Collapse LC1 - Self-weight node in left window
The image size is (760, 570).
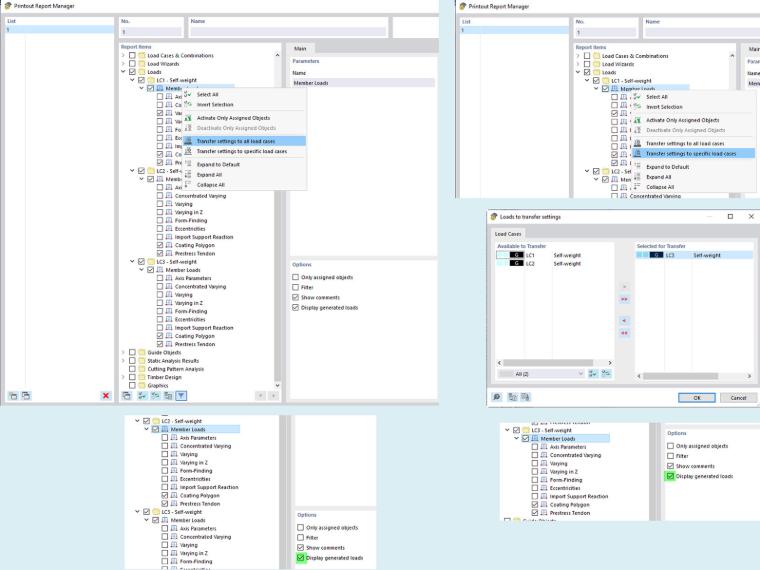[x=132, y=80]
